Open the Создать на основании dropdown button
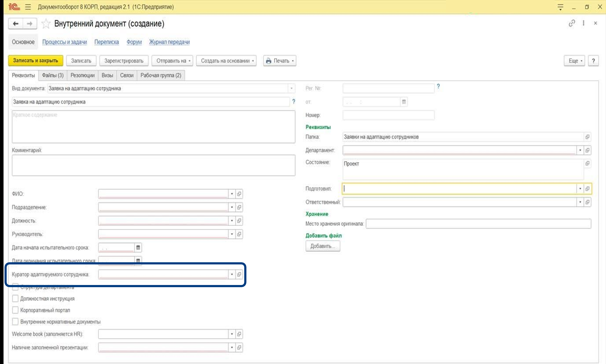This screenshot has width=606, height=364. [226, 61]
